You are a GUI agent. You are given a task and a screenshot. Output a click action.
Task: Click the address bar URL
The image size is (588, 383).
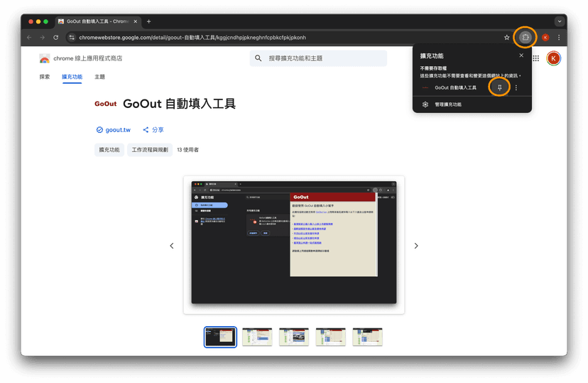pos(192,38)
